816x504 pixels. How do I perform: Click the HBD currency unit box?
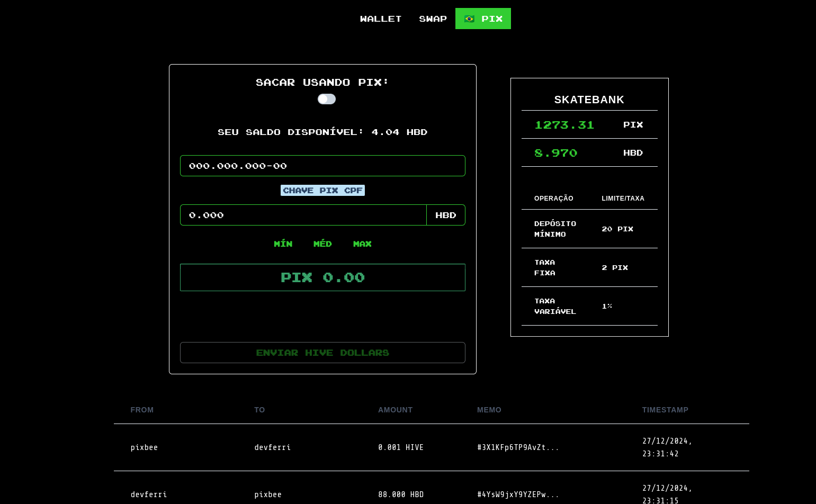coord(446,215)
